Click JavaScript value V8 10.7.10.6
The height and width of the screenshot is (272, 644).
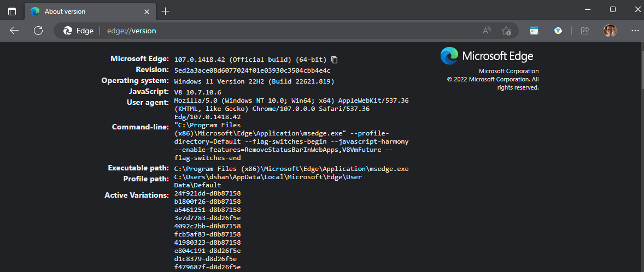[197, 92]
